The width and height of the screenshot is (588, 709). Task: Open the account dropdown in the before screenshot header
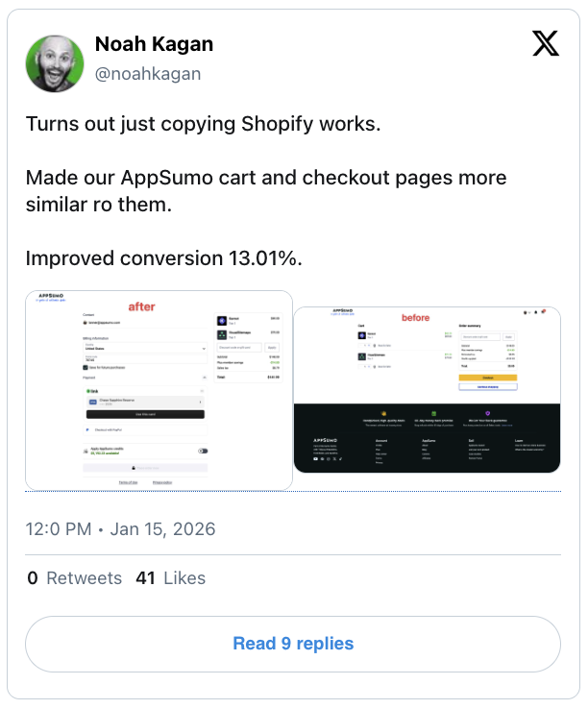click(x=525, y=311)
